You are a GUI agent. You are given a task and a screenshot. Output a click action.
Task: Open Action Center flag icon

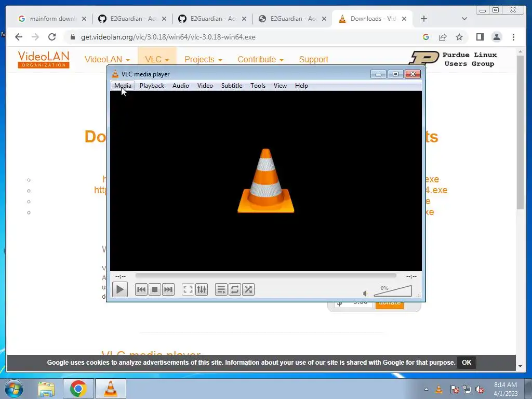click(454, 390)
